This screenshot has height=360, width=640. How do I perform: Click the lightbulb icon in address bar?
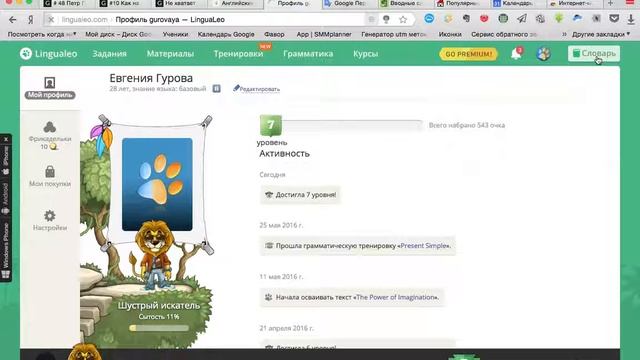pos(386,20)
